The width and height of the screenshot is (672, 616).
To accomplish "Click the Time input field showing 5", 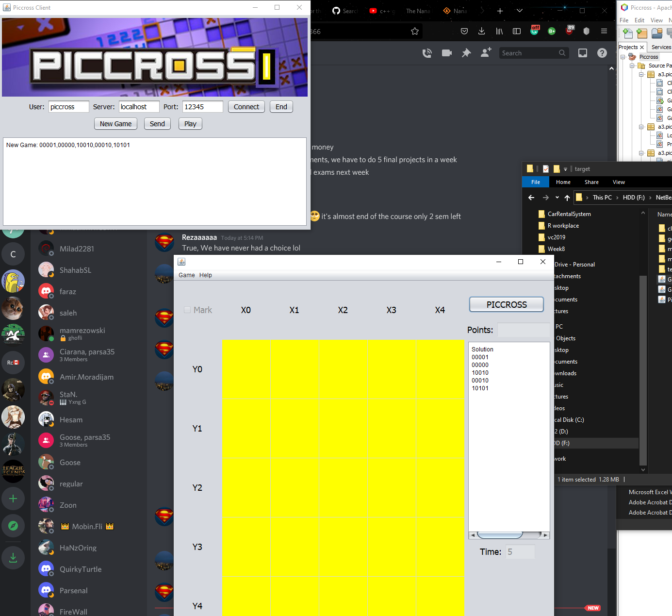I will click(520, 552).
